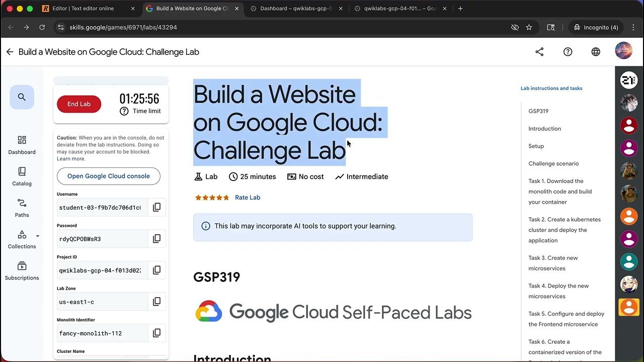644x362 pixels.
Task: Jump to Task 2 Create a kubernetes cluster
Action: 565,230
